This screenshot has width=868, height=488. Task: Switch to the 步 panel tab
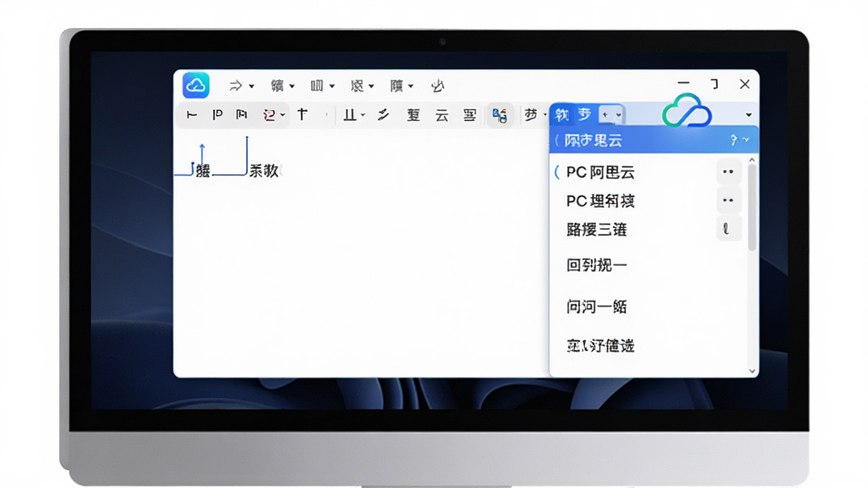585,114
